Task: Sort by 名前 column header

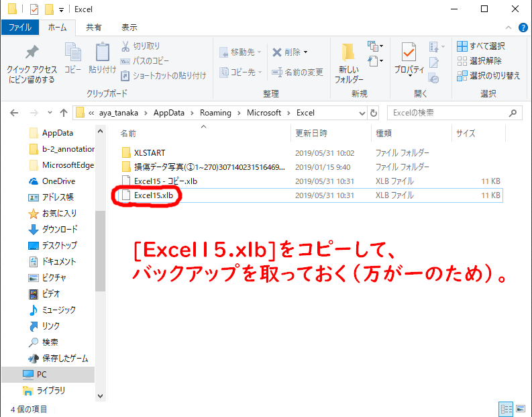Action: [128, 134]
